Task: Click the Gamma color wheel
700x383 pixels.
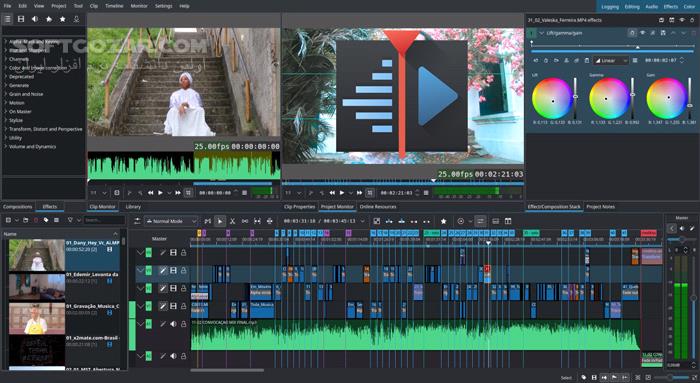Action: point(609,99)
